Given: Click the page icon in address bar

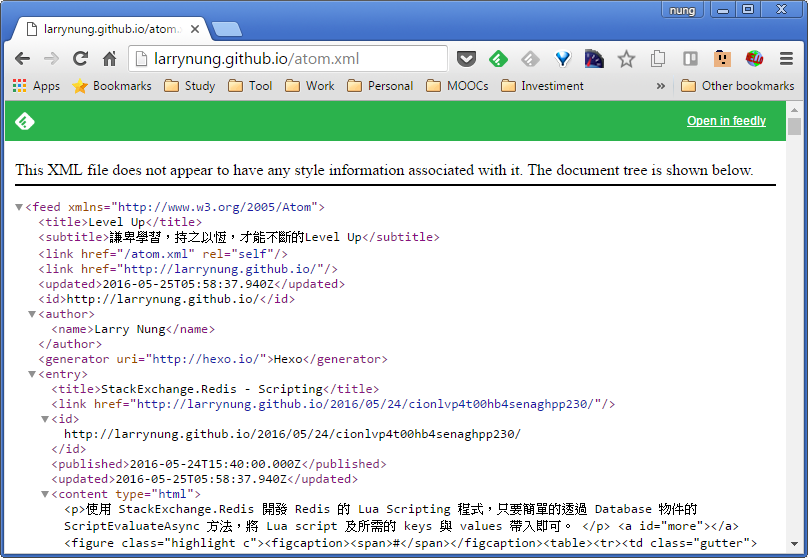Looking at the screenshot, I should [x=141, y=59].
